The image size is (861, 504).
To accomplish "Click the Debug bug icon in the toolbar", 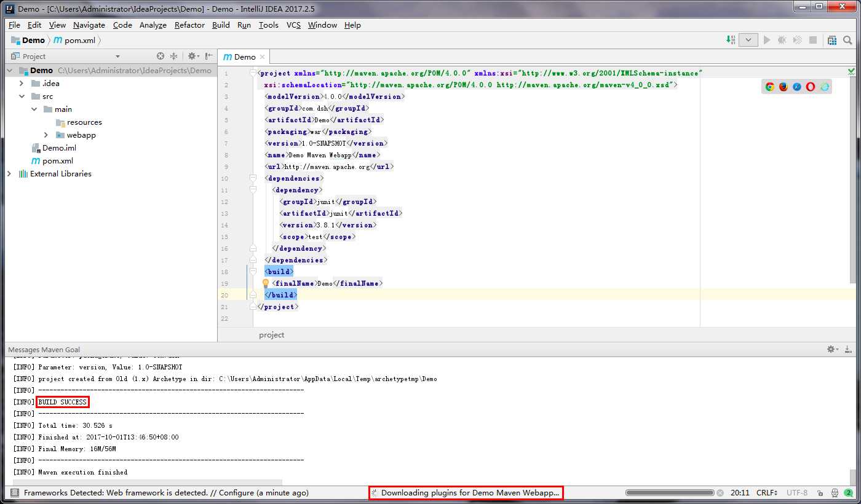I will (x=782, y=40).
